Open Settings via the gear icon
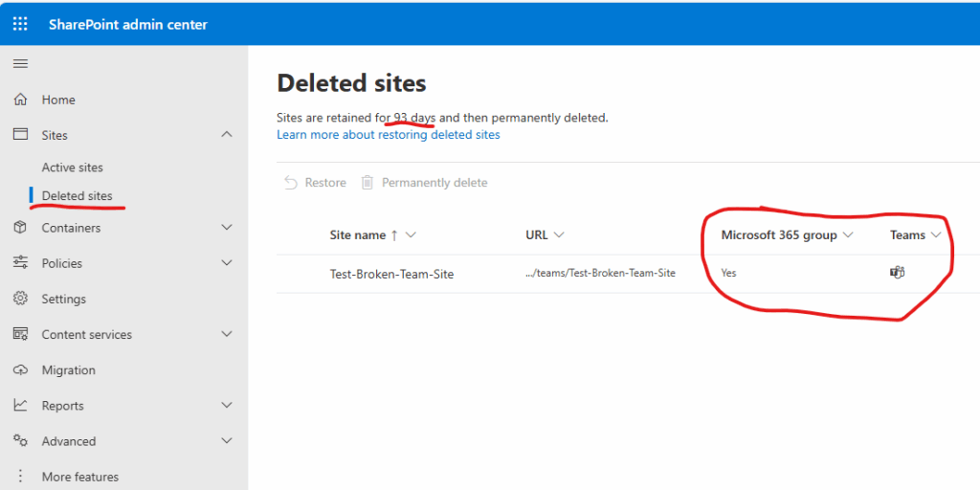This screenshot has height=490, width=980. (x=21, y=299)
